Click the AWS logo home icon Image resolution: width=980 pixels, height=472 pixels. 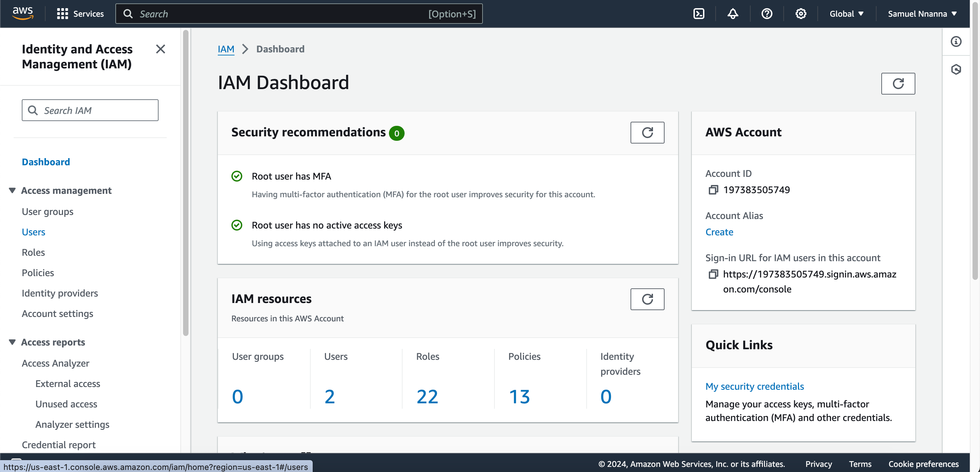23,13
